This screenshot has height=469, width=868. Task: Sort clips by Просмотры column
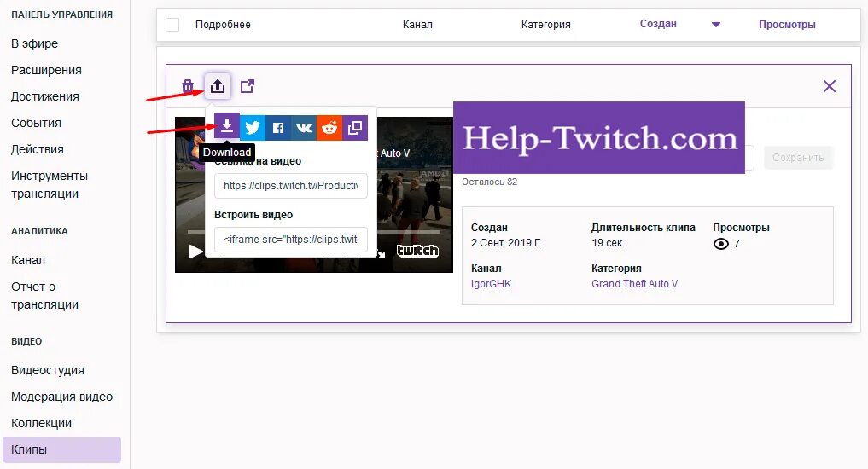coord(787,25)
